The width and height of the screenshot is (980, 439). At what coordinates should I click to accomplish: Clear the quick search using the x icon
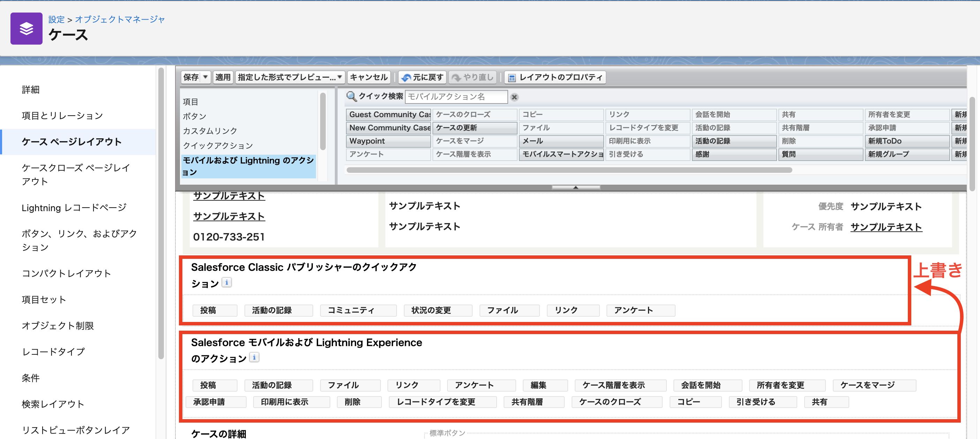514,97
